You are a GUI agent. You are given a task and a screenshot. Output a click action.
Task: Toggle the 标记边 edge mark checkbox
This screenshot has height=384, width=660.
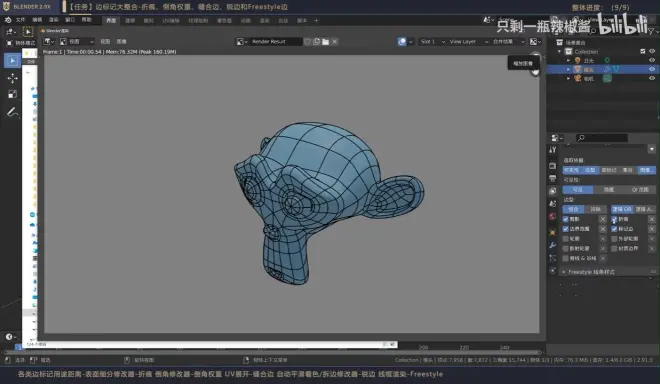(614, 229)
